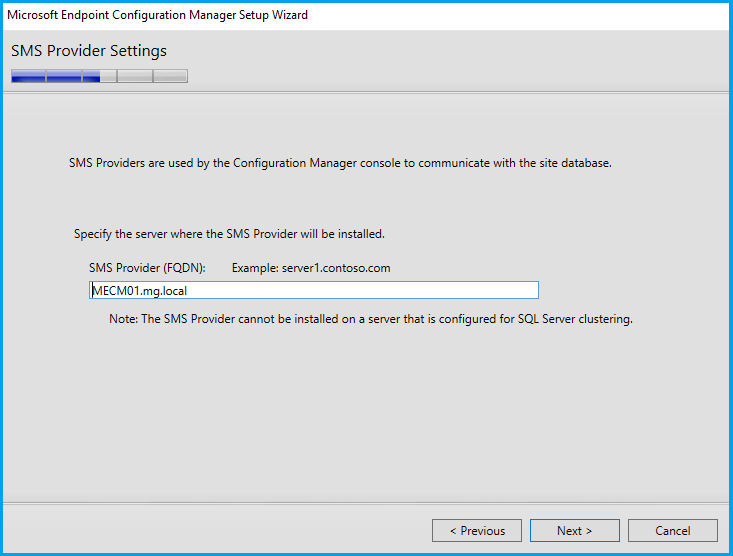Click the MECM01.mg.local text in the field
Screen dimensions: 733x556
(x=140, y=291)
